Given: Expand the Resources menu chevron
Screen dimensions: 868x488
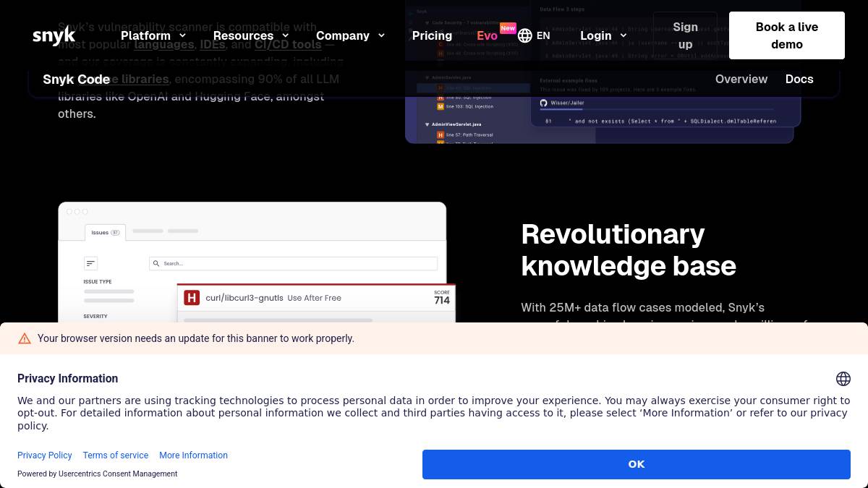Looking at the screenshot, I should coord(285,35).
